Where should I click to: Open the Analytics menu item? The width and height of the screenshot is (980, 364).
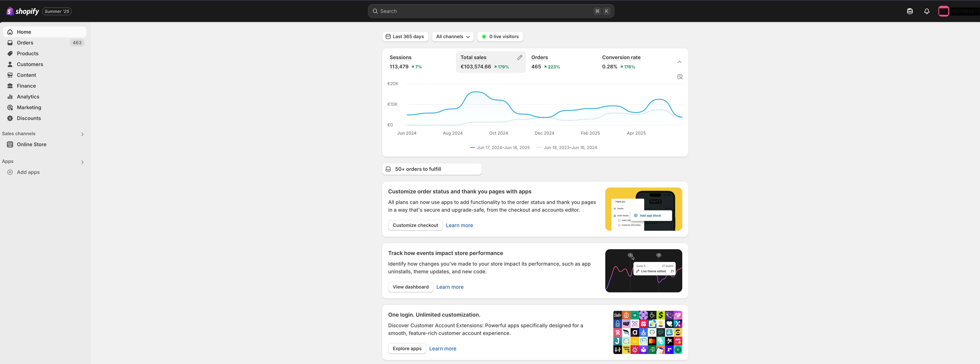tap(28, 97)
